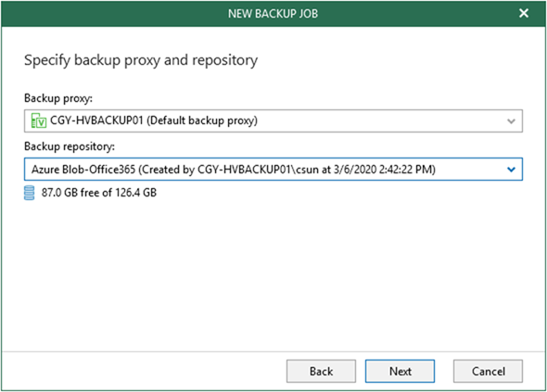Click the "Backup repository:" label
This screenshot has width=547, height=392.
pyautogui.click(x=70, y=146)
